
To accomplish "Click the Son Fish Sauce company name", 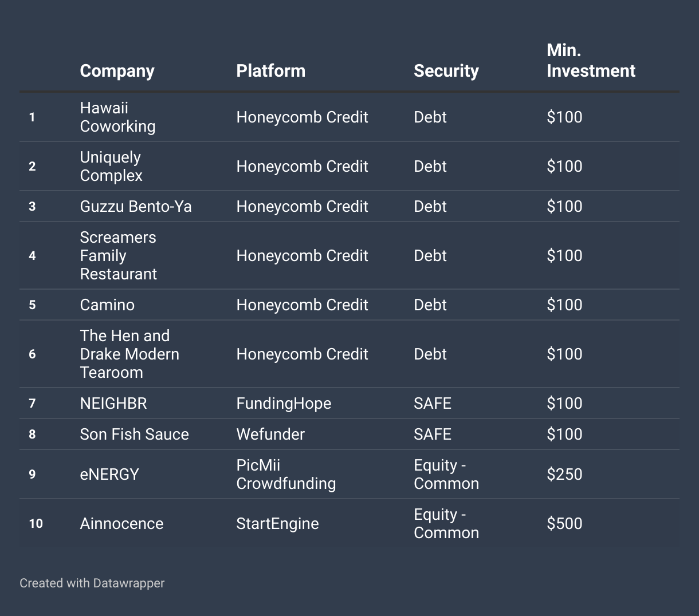I will 134,435.
